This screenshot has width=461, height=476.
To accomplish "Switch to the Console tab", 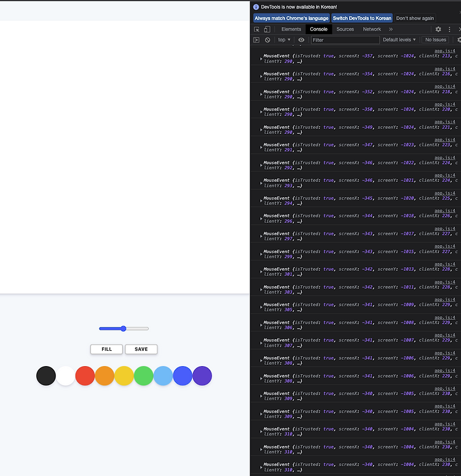I will click(318, 29).
